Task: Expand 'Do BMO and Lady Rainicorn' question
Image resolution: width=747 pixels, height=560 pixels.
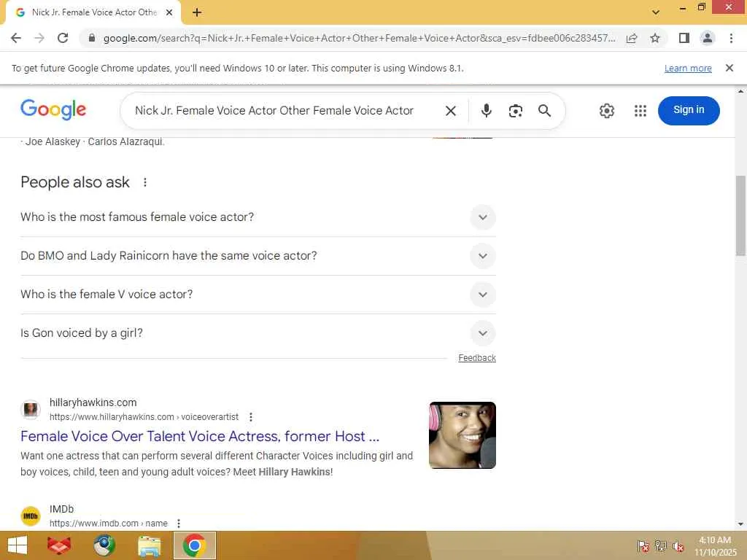Action: pyautogui.click(x=483, y=256)
